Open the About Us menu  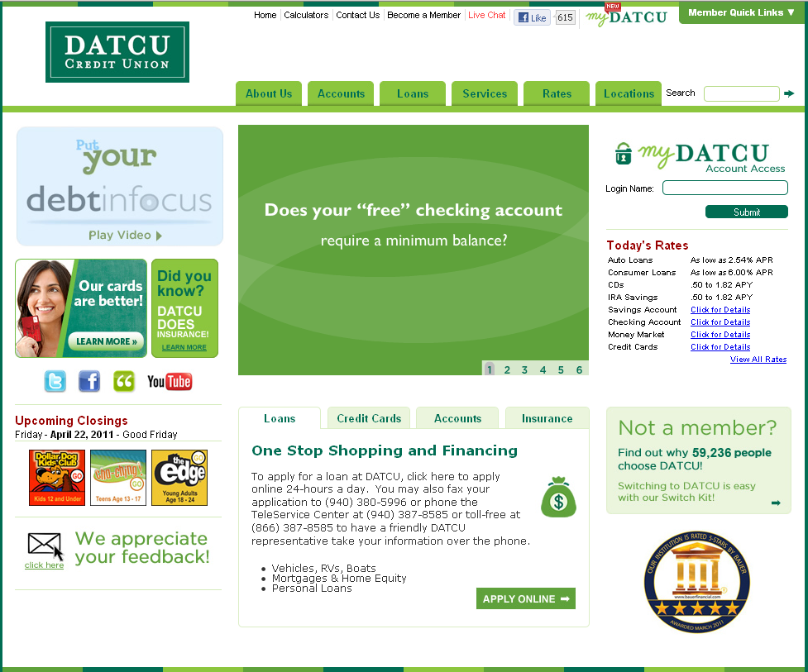269,93
